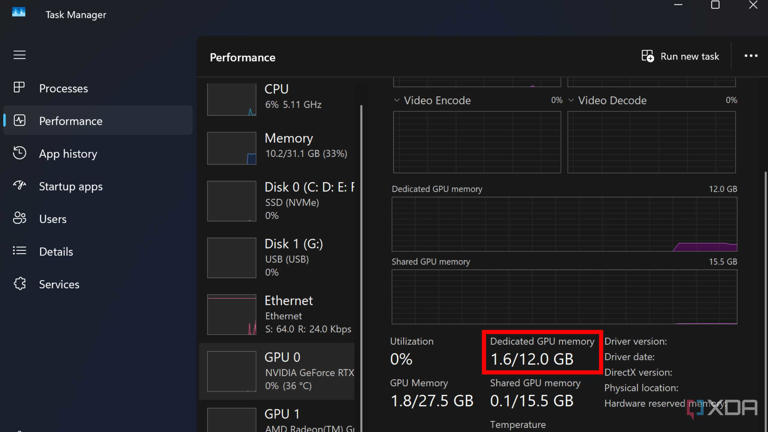The image size is (768, 432).
Task: Click the App history clock icon
Action: tap(19, 153)
